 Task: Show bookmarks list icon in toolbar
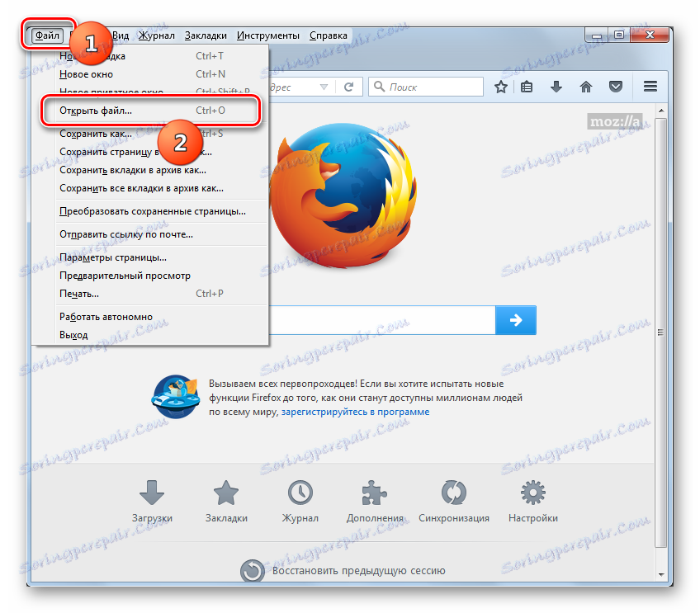527,87
